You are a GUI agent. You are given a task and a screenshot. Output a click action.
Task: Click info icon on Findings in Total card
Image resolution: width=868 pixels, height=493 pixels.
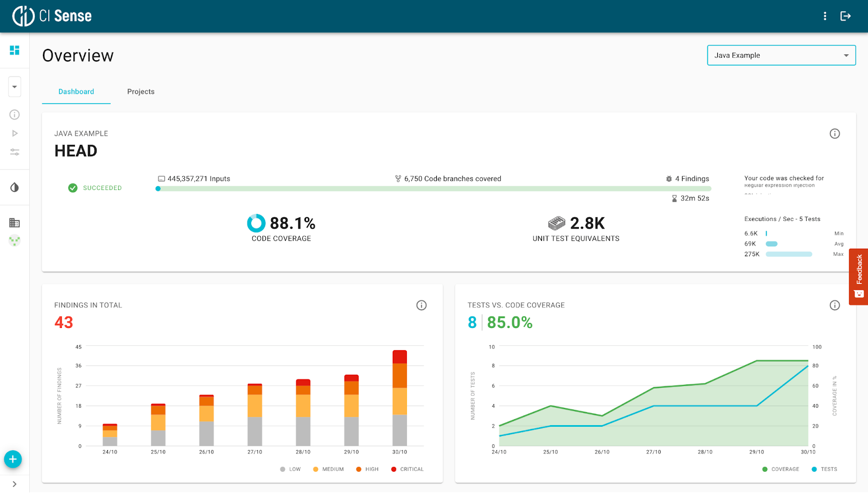point(421,305)
